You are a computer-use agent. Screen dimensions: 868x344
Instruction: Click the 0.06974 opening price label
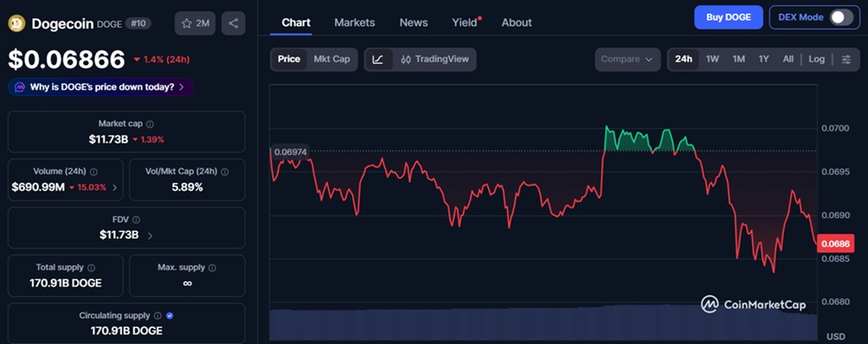click(x=291, y=152)
